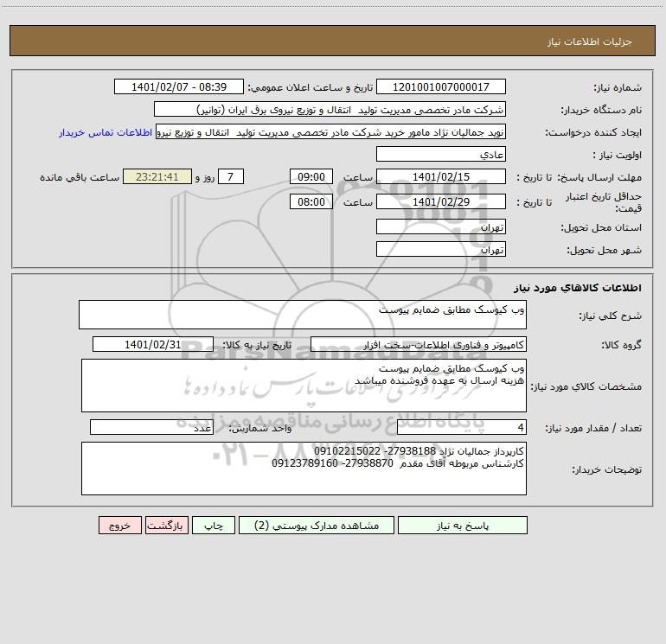Click the label حداقل تاریخ اعتبار قیمت
Image resolution: width=666 pixels, height=644 pixels.
point(604,202)
